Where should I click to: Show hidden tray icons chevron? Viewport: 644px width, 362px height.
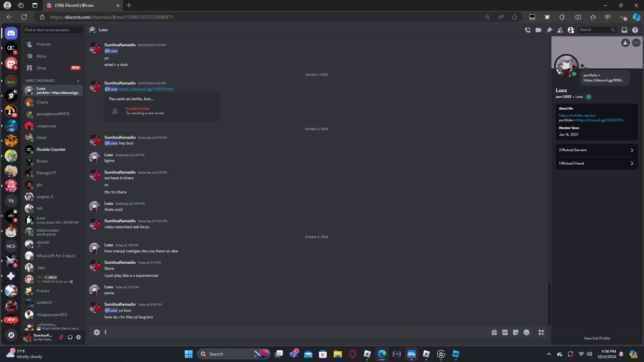pyautogui.click(x=549, y=354)
